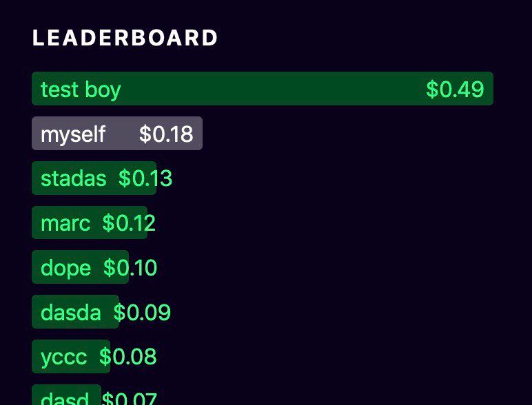
Task: Click the $0.10 amount beside dope
Action: tap(130, 268)
